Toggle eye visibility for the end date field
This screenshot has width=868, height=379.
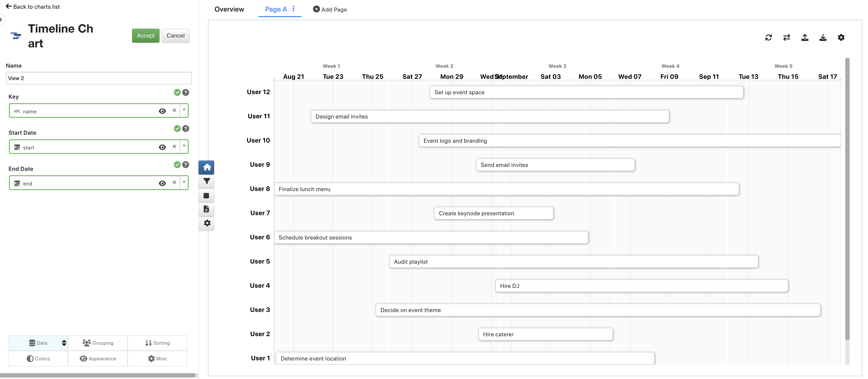[162, 183]
